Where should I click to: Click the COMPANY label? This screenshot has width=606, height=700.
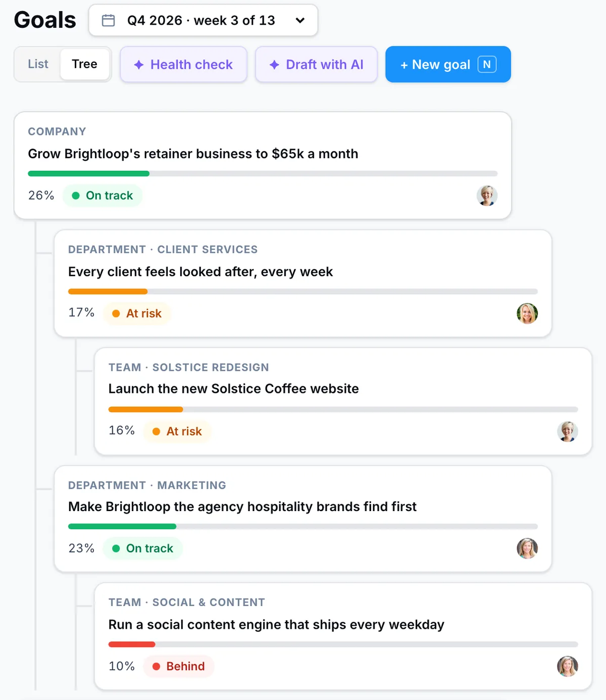click(x=57, y=131)
